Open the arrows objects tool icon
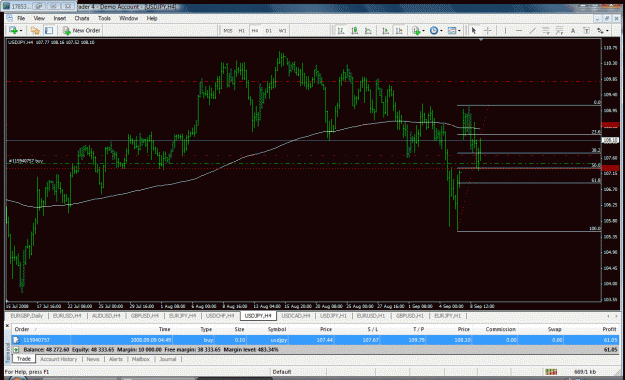 click(x=600, y=31)
